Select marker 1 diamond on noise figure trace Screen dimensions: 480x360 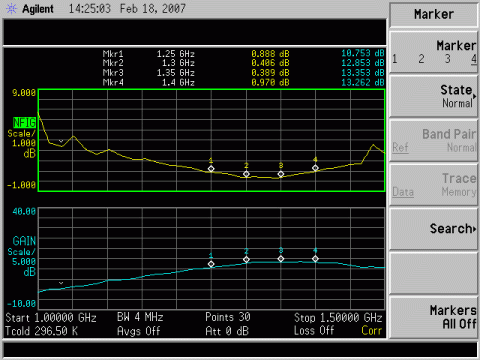[x=211, y=169]
